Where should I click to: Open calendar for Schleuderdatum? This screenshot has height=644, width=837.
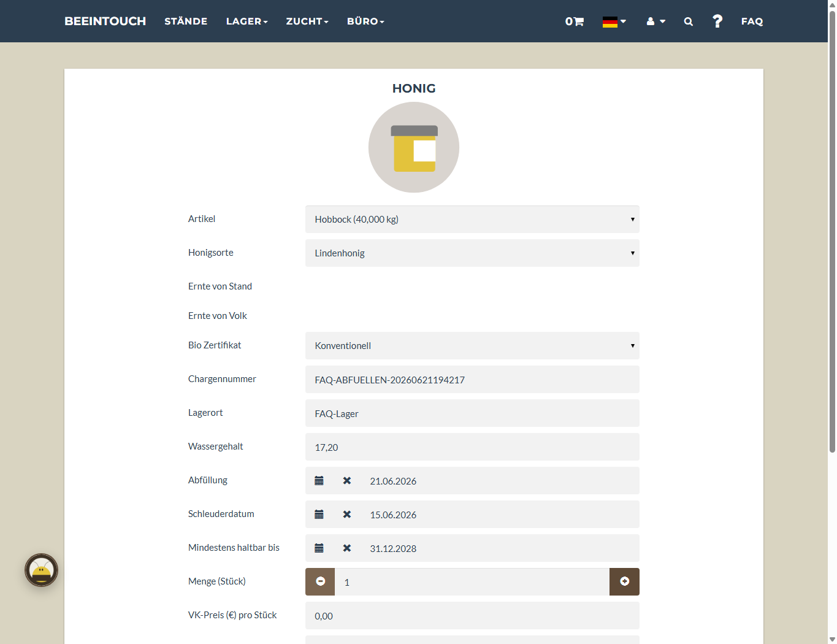(x=319, y=515)
